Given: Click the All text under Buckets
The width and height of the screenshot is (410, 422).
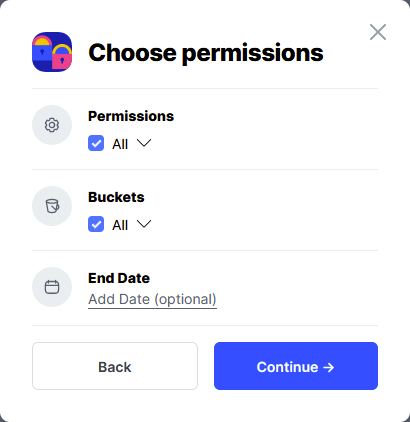Looking at the screenshot, I should [120, 225].
